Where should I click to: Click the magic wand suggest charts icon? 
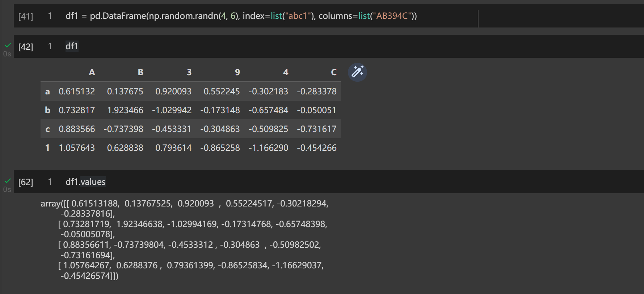[357, 72]
